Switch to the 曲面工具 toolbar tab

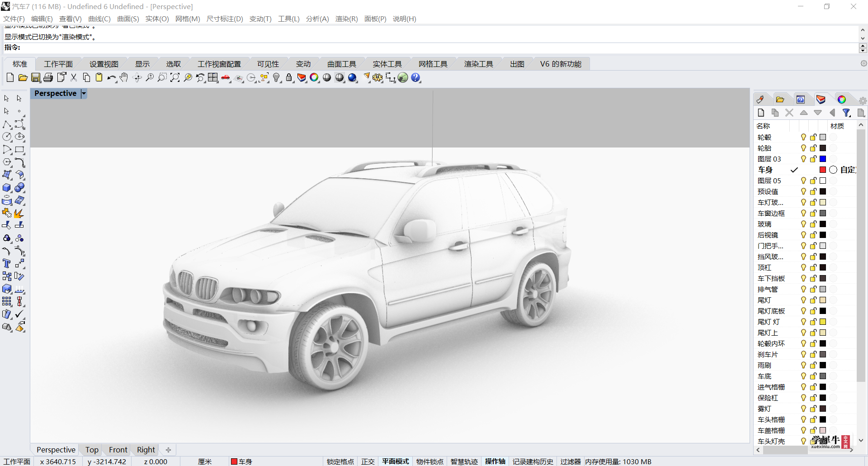342,64
